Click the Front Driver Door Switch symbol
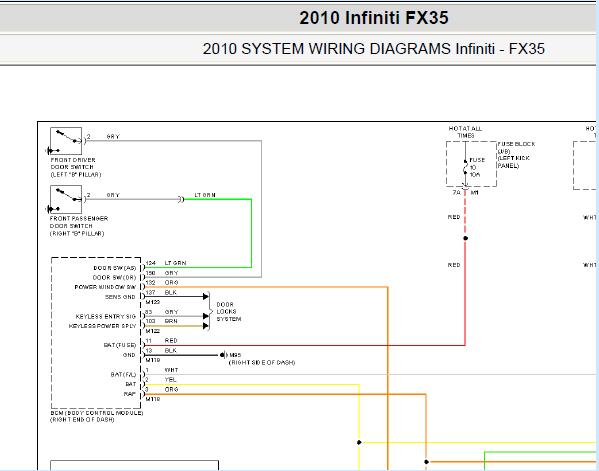The image size is (599, 471). pyautogui.click(x=66, y=141)
